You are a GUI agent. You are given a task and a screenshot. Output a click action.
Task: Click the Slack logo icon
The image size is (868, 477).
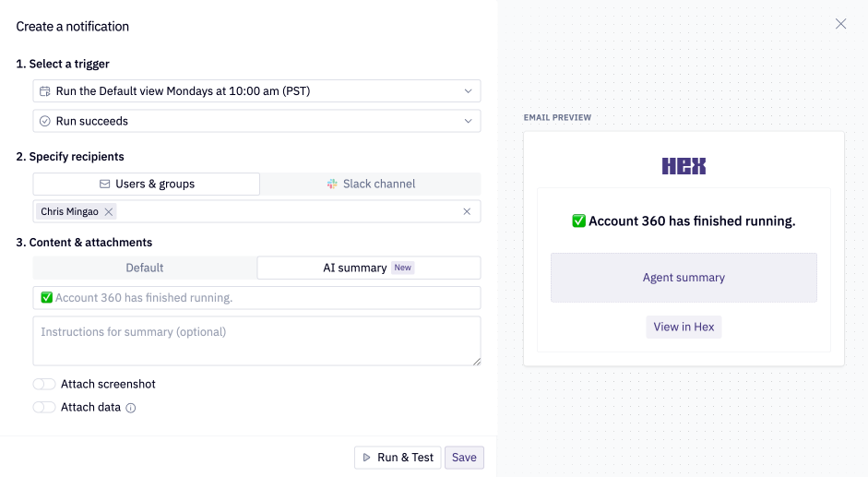[332, 185]
